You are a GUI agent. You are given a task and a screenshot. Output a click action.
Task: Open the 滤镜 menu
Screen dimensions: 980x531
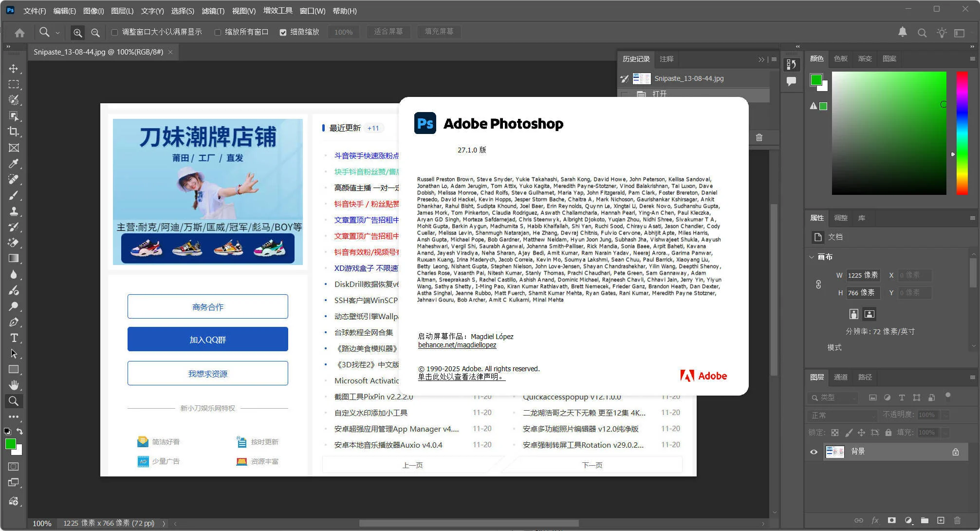[x=213, y=11]
